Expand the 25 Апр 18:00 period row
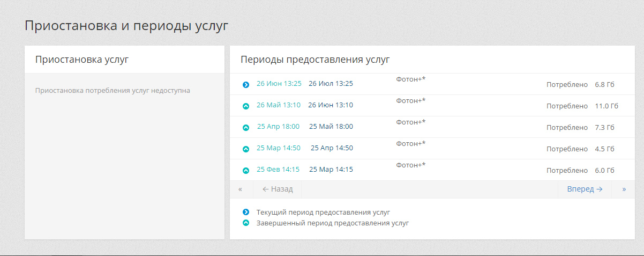Viewport: 644px width, 256px height. pos(246,128)
